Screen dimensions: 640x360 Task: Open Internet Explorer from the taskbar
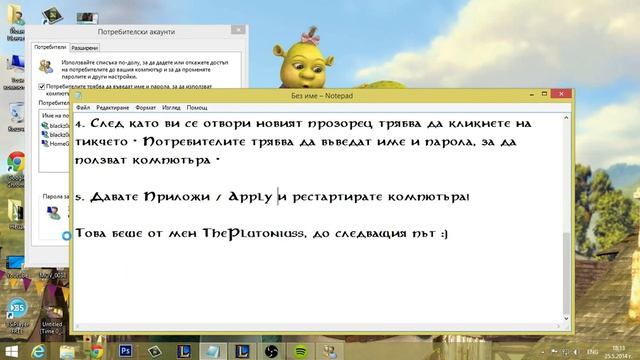coord(38,351)
